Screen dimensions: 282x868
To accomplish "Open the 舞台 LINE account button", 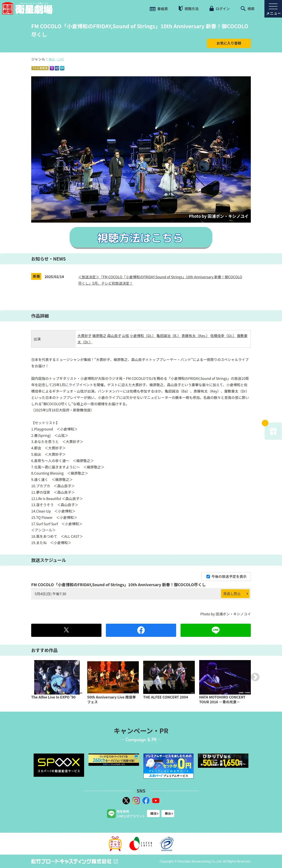I will click(168, 813).
